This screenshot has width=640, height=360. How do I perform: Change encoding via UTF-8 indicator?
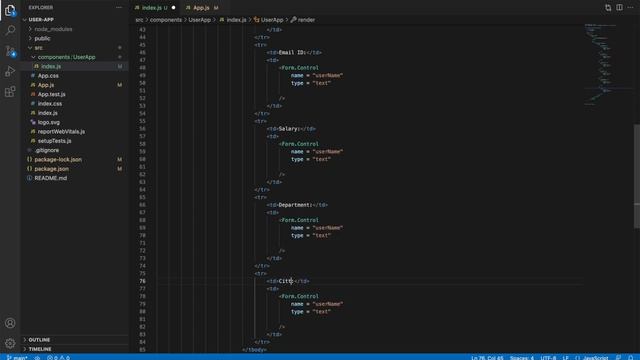point(548,358)
